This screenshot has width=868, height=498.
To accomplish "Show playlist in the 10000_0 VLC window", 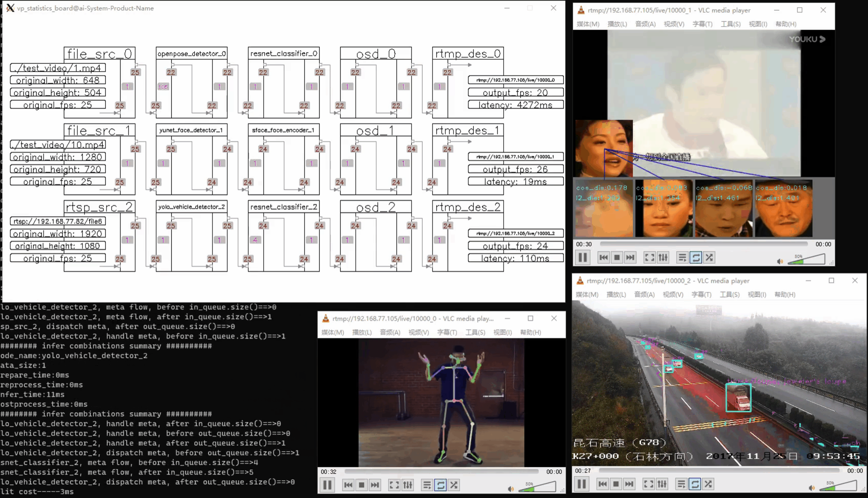I will tap(427, 485).
